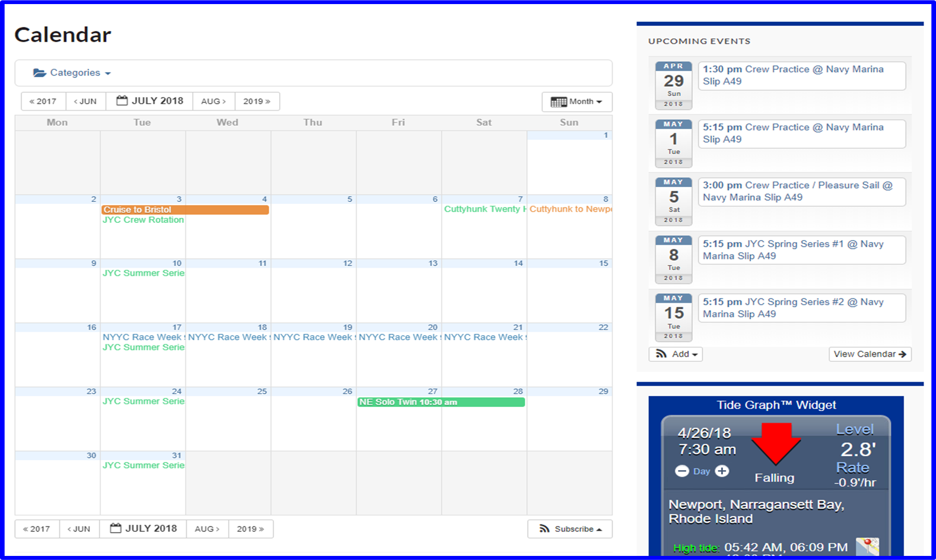Click the RSS feed icon next to Add

pyautogui.click(x=660, y=354)
